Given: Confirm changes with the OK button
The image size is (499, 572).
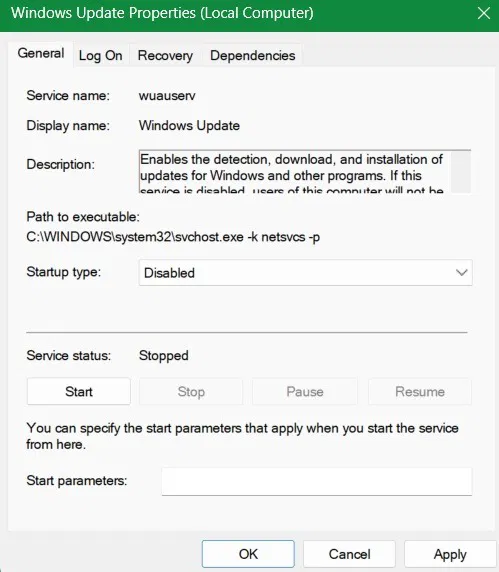Looking at the screenshot, I should click(x=248, y=554).
